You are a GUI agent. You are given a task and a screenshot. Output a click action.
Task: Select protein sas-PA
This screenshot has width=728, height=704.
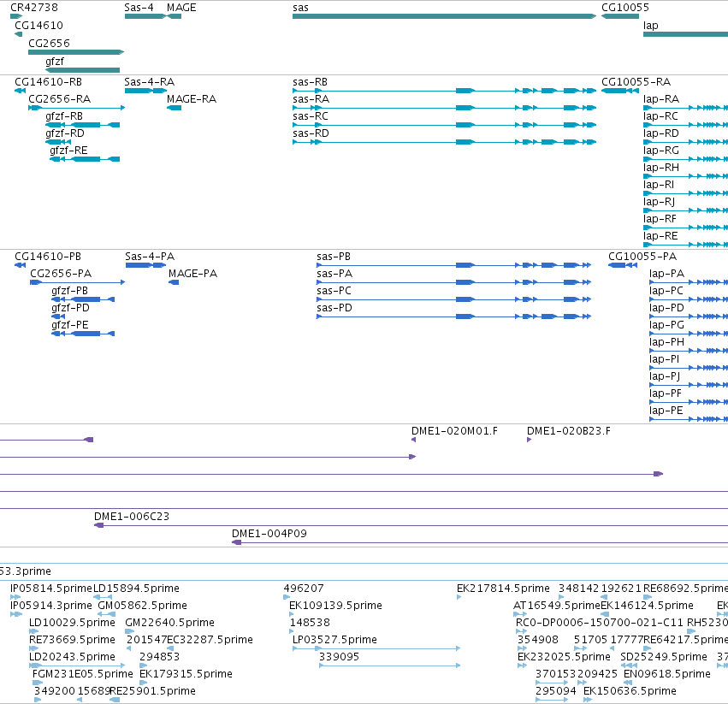point(454,282)
